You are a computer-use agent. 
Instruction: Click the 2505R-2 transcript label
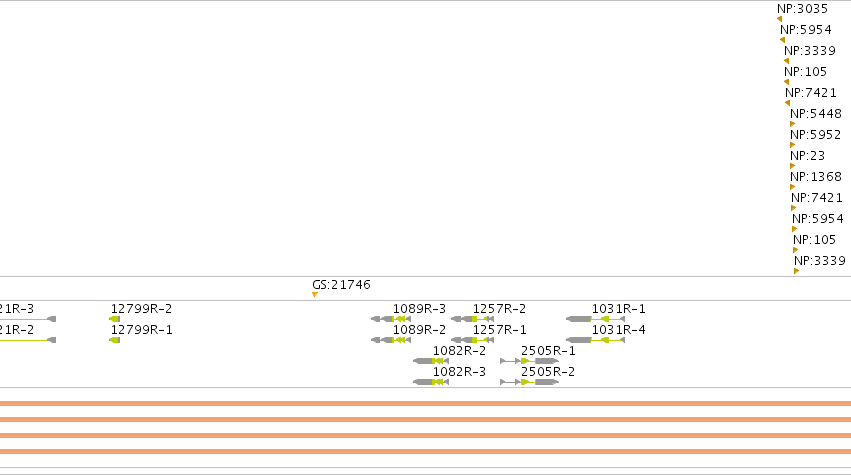point(548,372)
